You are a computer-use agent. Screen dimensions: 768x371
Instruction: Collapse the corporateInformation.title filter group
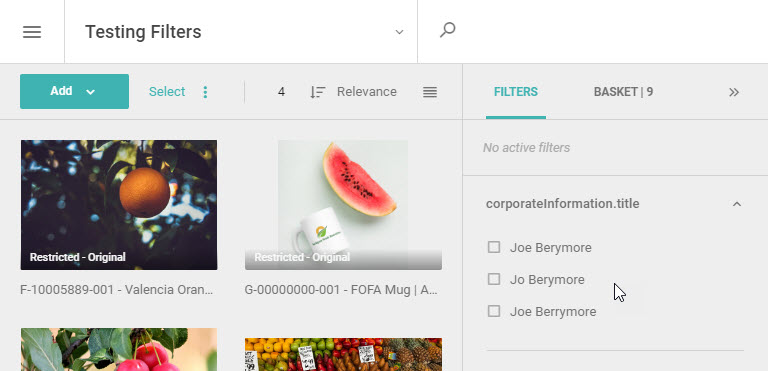(x=737, y=204)
